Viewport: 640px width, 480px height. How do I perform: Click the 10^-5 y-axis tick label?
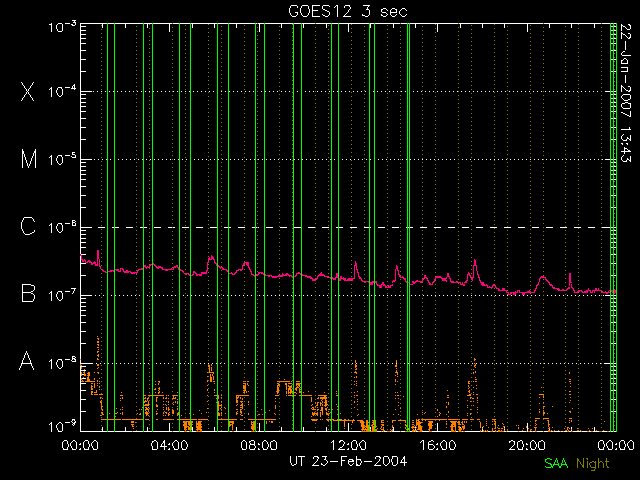point(62,159)
